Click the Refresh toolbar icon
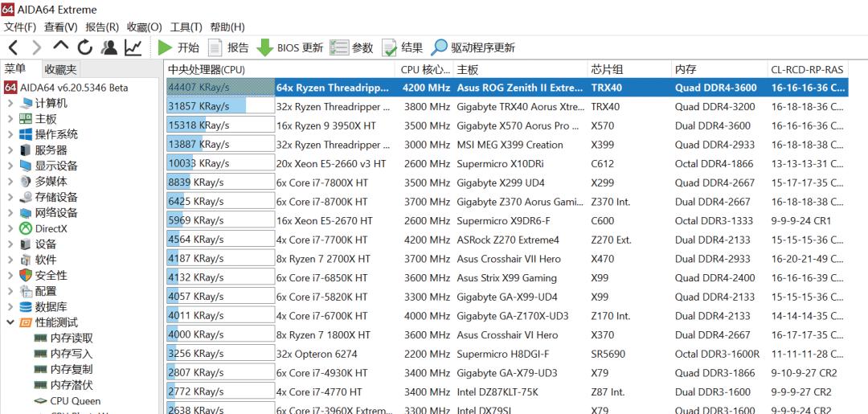The image size is (868, 414). pyautogui.click(x=85, y=47)
